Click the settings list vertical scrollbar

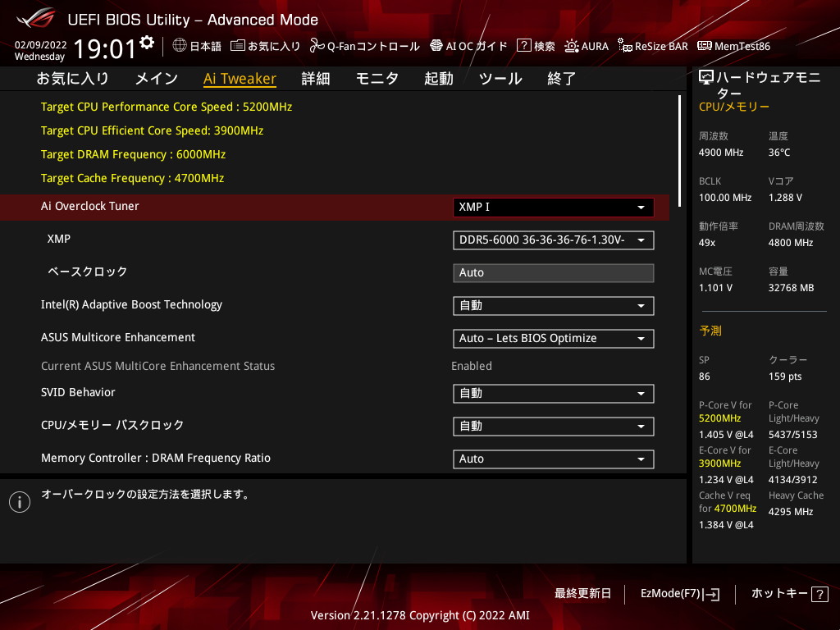point(679,151)
